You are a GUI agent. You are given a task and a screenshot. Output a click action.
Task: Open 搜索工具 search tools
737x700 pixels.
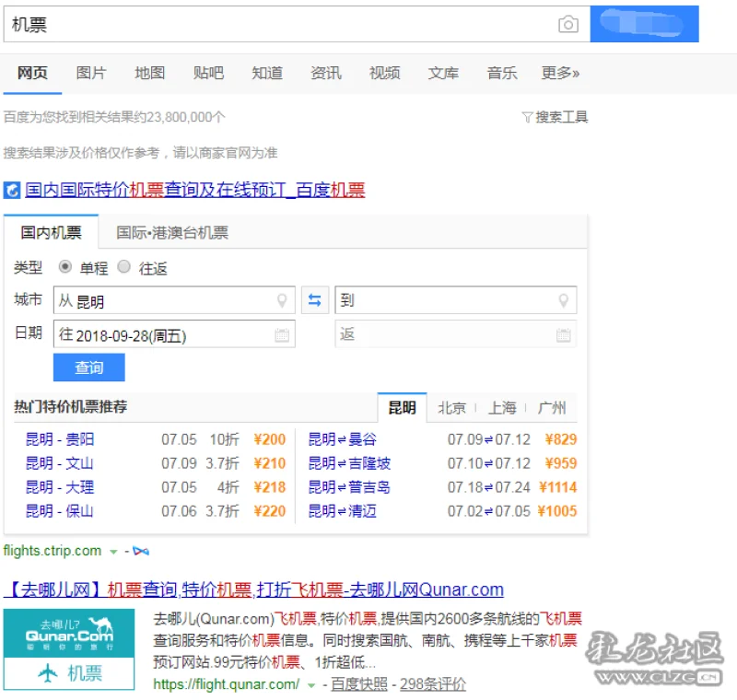[561, 117]
